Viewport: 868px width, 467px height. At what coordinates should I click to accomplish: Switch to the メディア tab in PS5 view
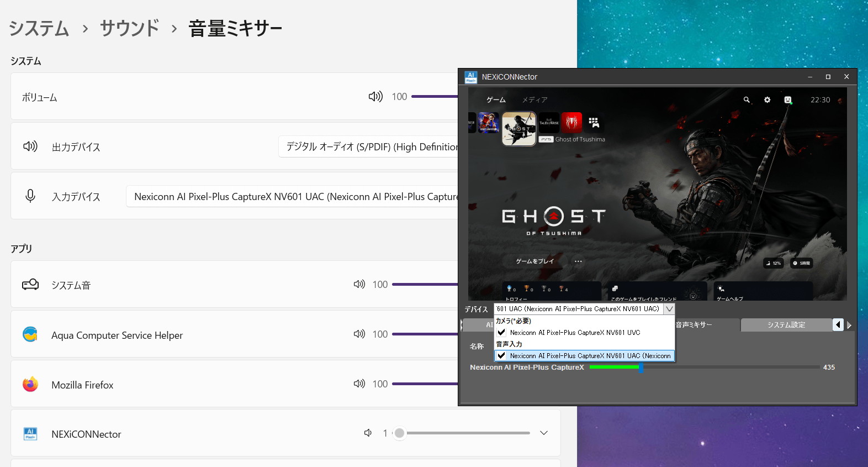534,100
